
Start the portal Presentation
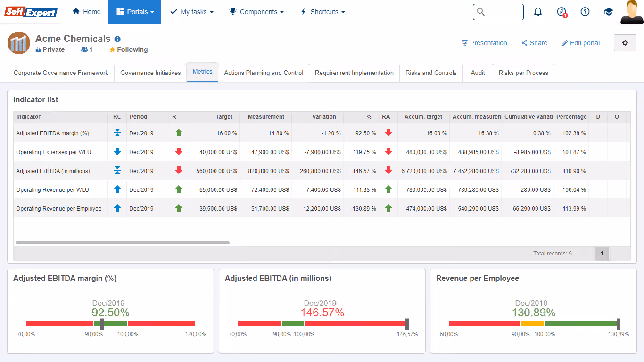click(x=484, y=43)
